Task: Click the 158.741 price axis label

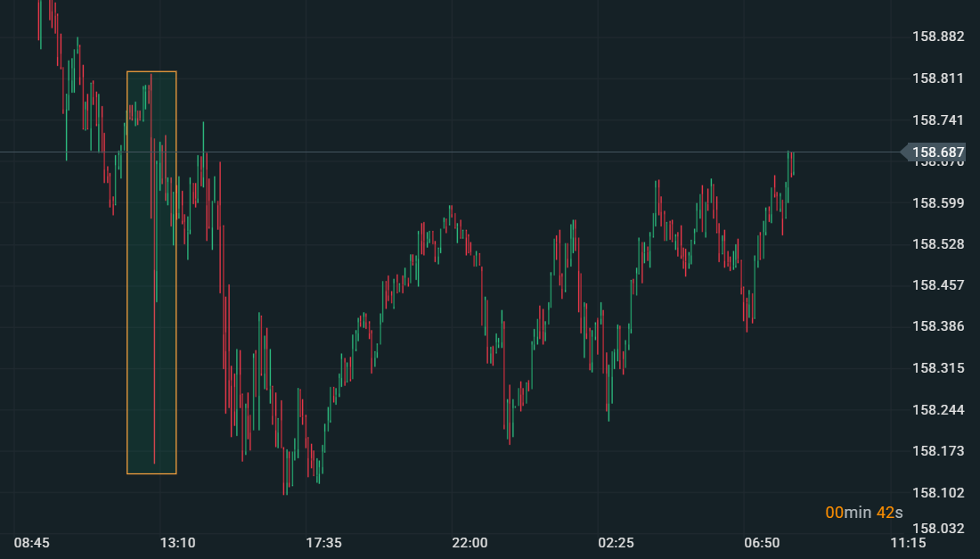Action: click(938, 120)
